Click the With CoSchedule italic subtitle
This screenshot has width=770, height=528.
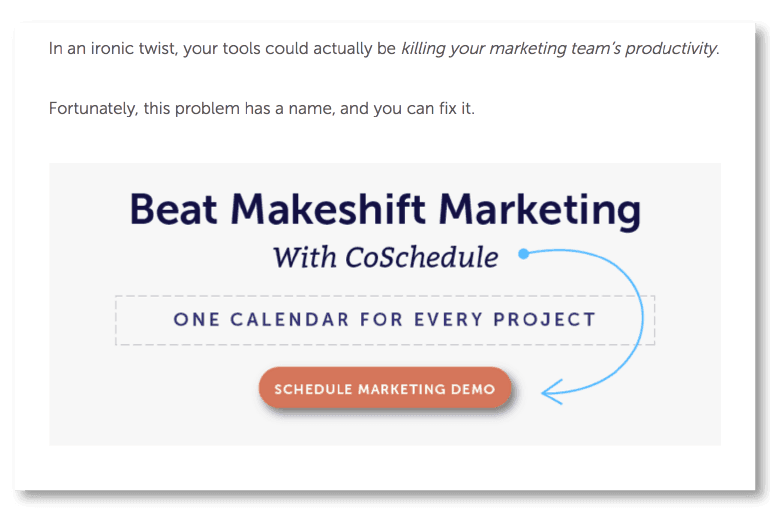(x=385, y=257)
